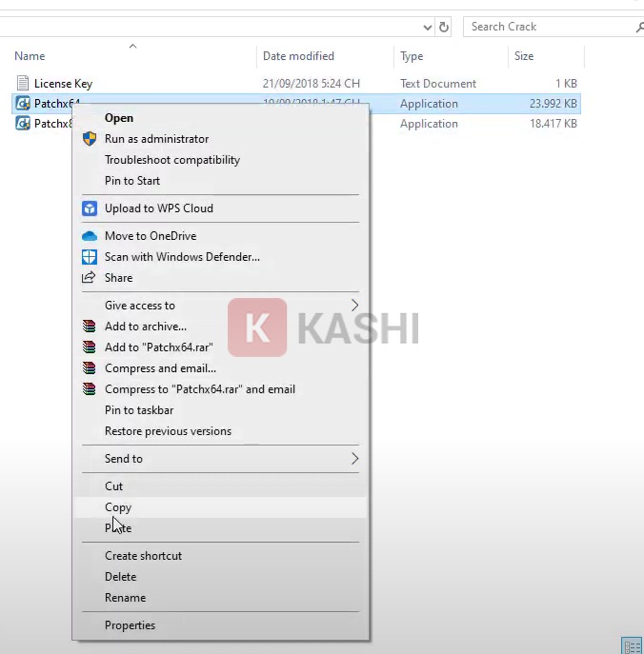Open the Send to entry

coord(124,459)
